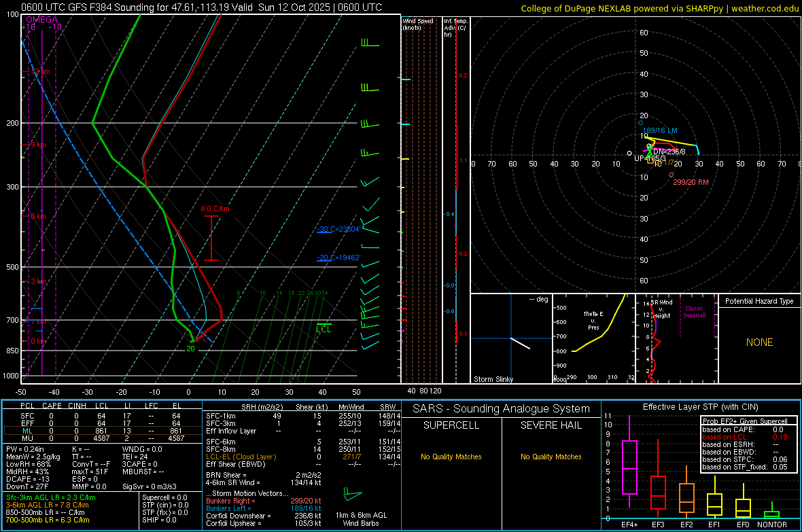Screen dimensions: 802x532
Task: Click the TEI = 24 value
Action: coord(135,457)
